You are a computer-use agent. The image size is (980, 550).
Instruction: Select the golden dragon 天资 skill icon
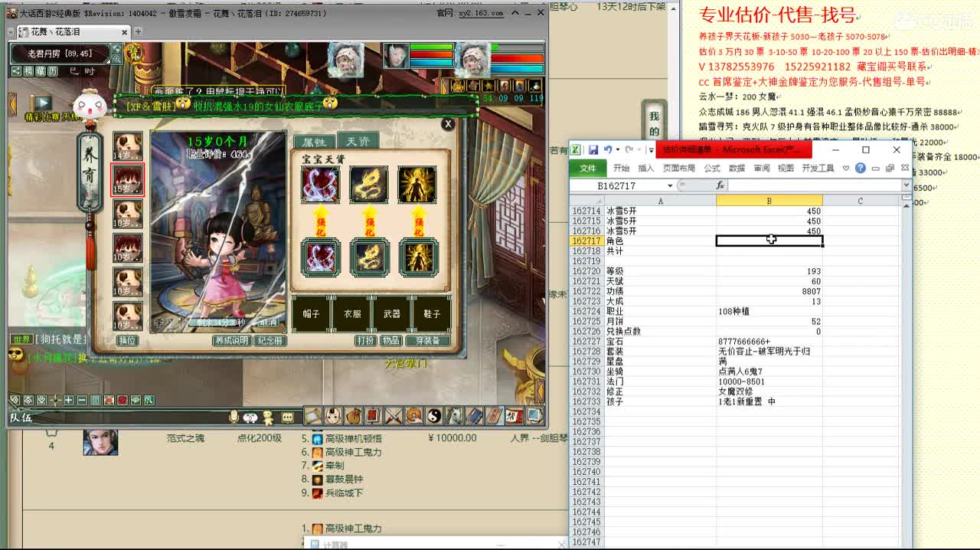click(x=369, y=185)
